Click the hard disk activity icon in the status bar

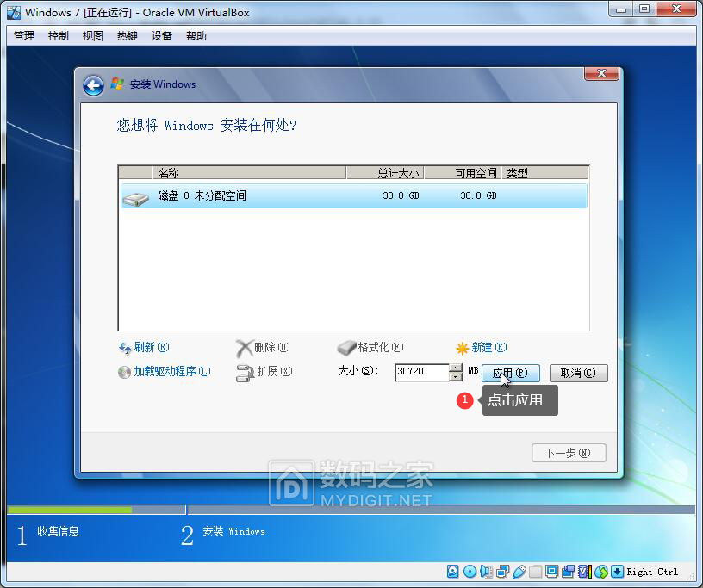click(453, 572)
